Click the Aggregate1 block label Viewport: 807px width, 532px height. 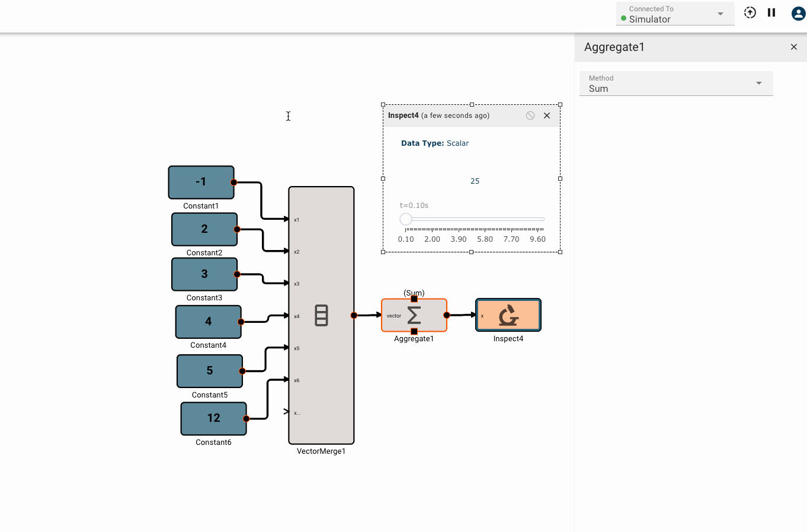click(414, 339)
